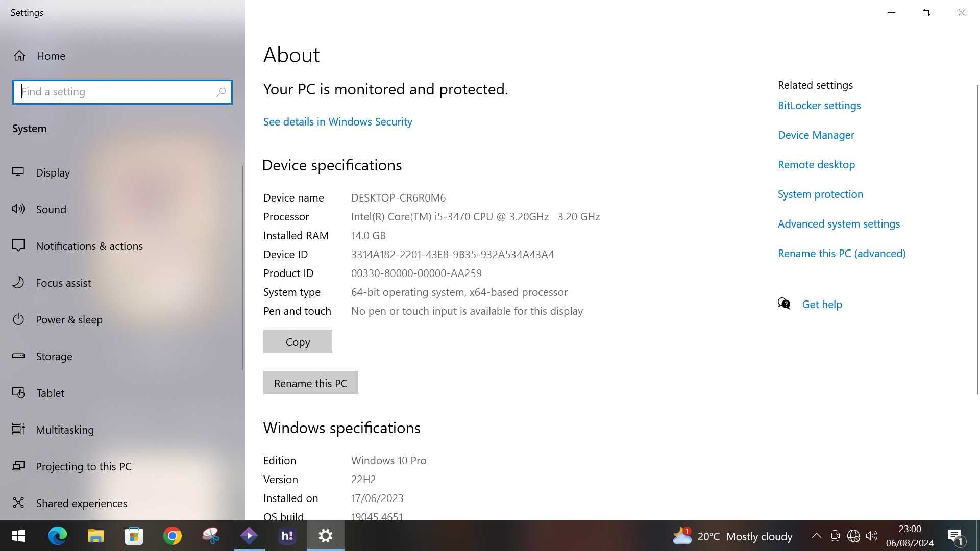Viewport: 980px width, 551px height.
Task: Click the Tablet icon in sidebar
Action: (18, 392)
